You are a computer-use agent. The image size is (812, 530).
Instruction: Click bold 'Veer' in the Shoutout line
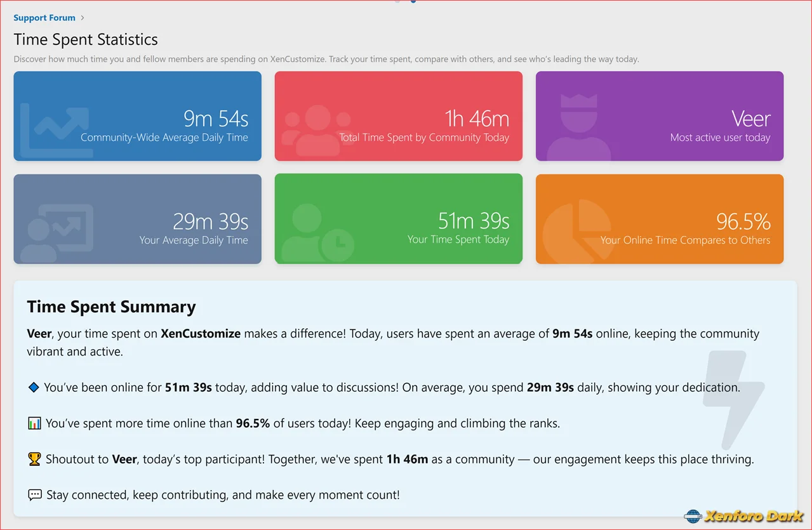click(x=124, y=460)
